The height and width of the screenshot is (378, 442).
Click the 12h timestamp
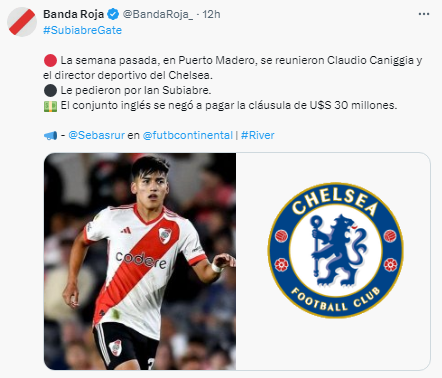[x=211, y=14]
